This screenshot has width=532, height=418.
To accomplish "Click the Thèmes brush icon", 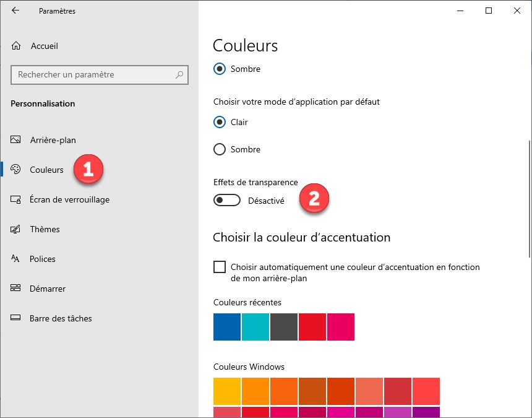I will (16, 229).
